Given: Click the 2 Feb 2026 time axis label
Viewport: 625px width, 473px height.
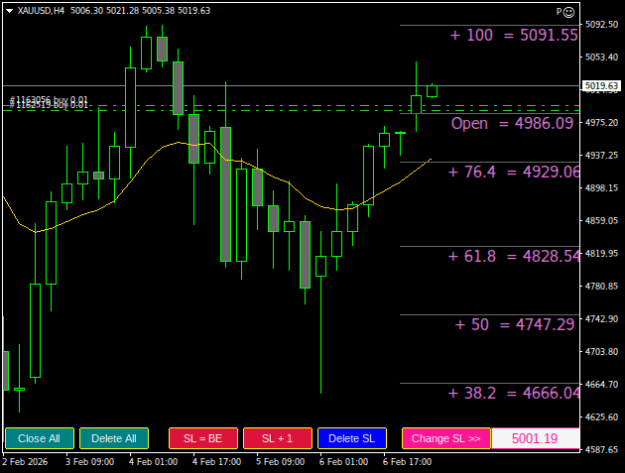Looking at the screenshot, I should (x=25, y=462).
